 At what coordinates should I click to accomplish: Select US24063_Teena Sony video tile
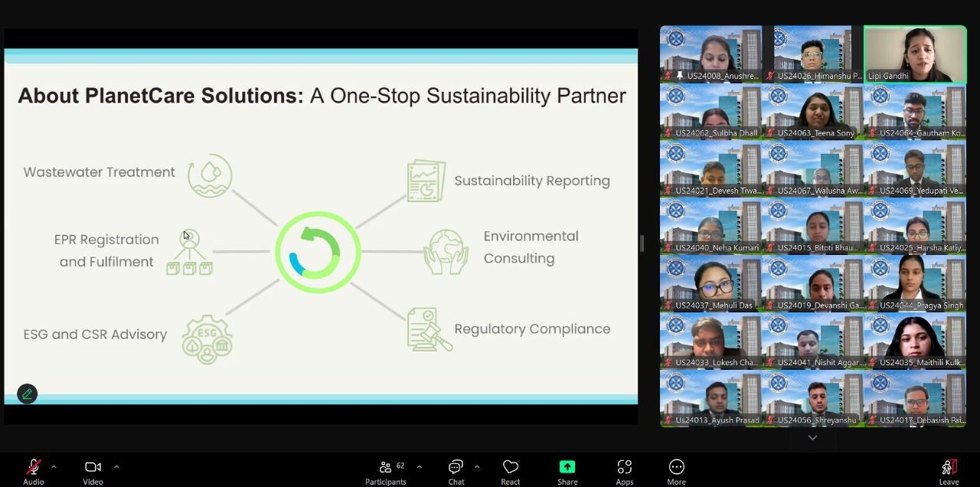tap(813, 111)
